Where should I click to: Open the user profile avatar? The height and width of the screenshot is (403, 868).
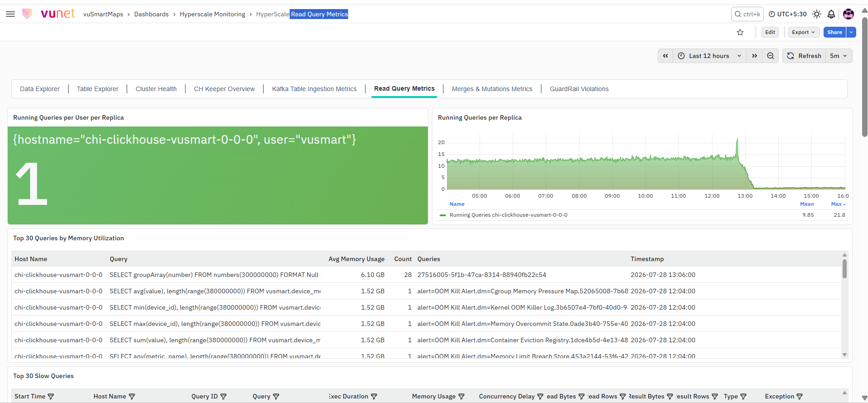pyautogui.click(x=849, y=14)
